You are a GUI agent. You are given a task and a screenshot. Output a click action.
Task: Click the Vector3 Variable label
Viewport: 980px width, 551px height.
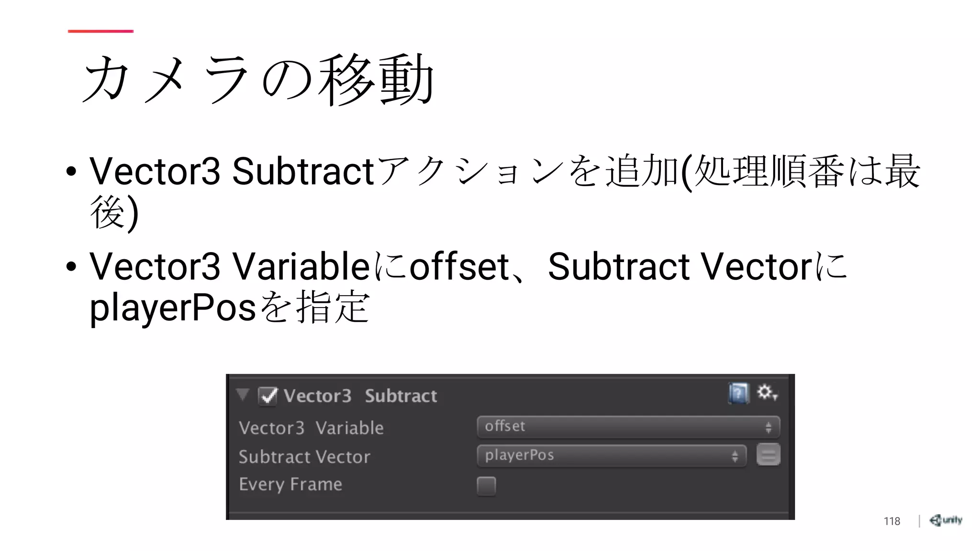point(311,428)
